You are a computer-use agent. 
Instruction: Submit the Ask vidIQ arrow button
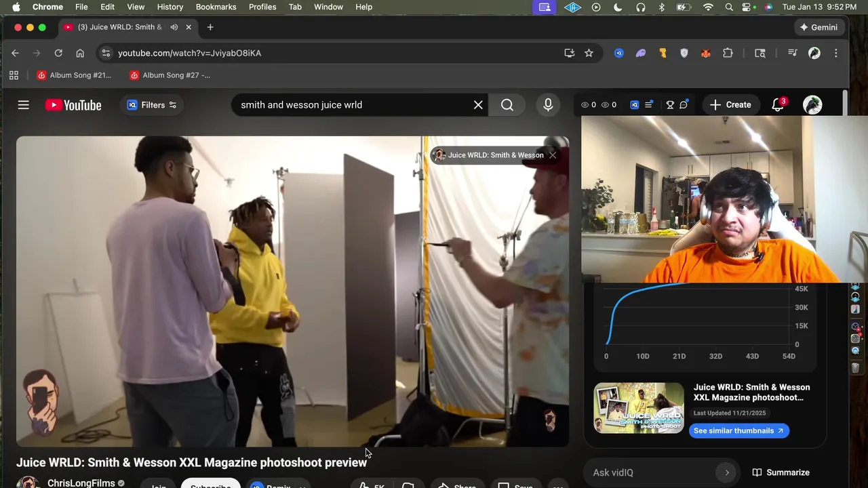pos(727,472)
